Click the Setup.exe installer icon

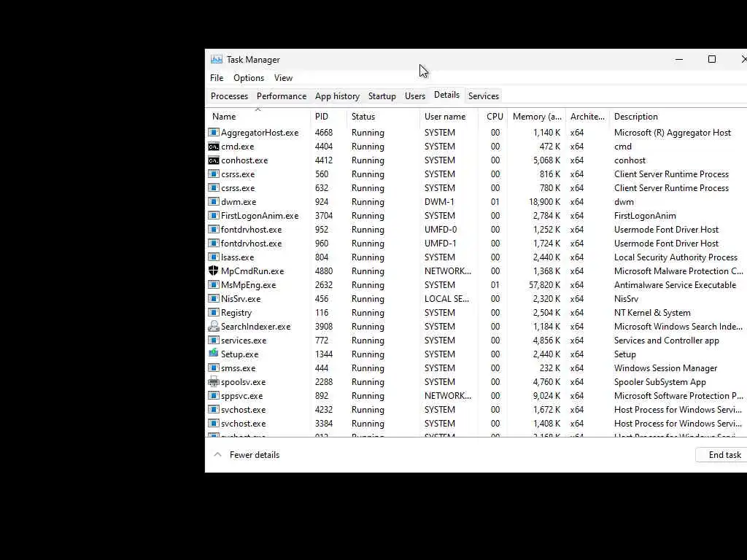tap(214, 354)
